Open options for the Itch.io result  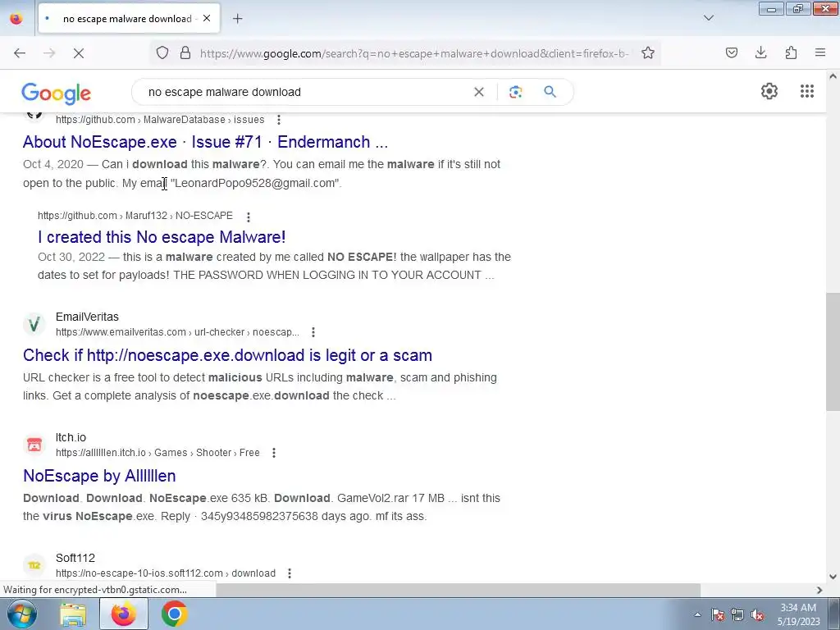(x=274, y=453)
